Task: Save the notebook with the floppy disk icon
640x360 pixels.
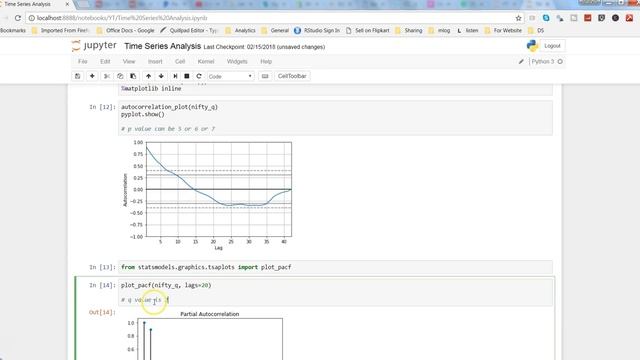Action: click(78, 76)
